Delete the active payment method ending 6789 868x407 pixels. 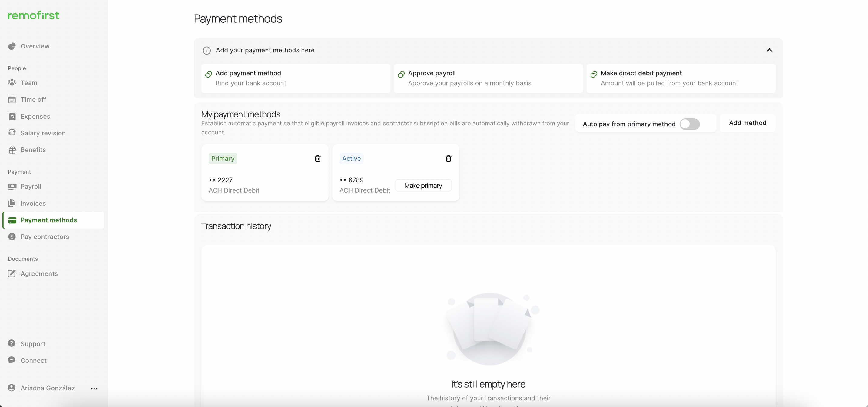point(448,158)
